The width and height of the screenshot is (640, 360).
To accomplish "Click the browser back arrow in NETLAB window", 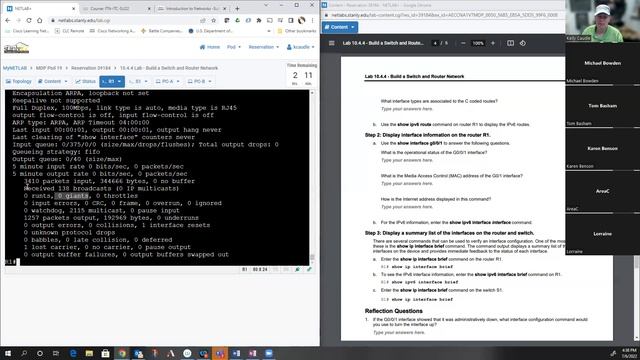I will pos(8,20).
